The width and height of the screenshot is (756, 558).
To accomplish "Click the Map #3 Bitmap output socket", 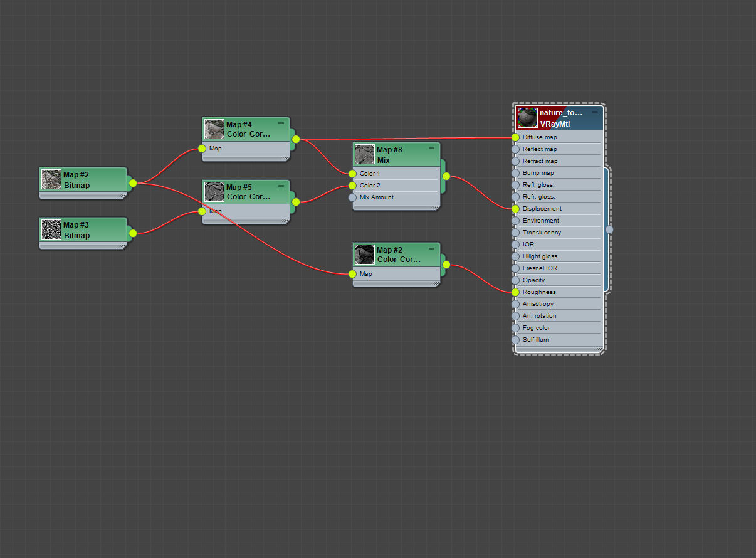I will coord(133,233).
